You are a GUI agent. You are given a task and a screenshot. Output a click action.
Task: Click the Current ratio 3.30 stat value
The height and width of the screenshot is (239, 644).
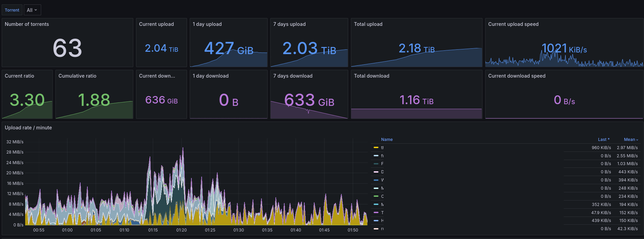[x=27, y=100]
